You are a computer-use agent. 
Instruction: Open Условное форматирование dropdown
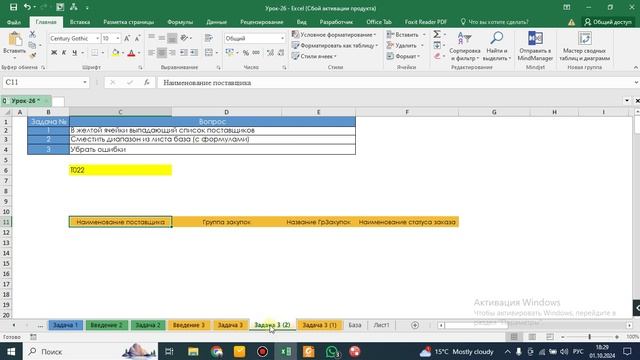pyautogui.click(x=334, y=35)
